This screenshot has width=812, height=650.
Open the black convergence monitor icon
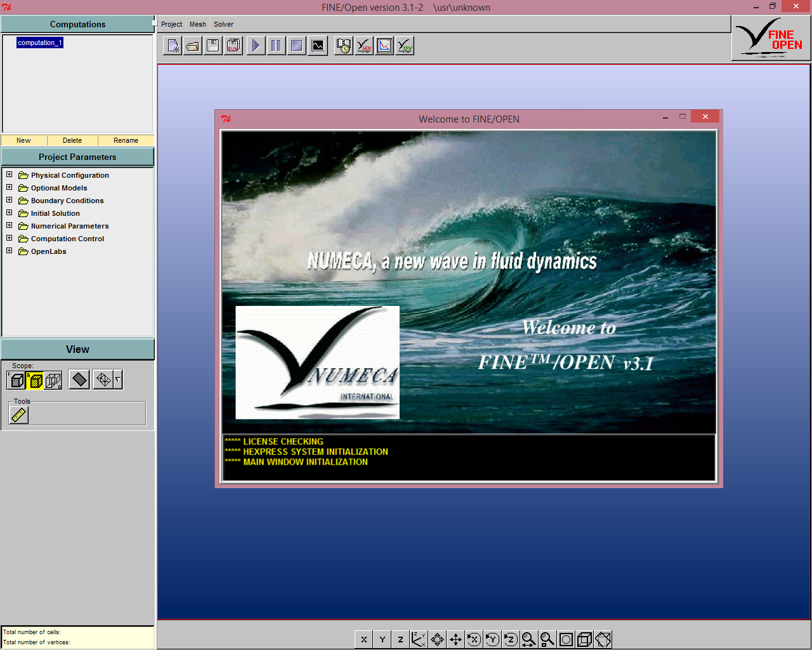[x=318, y=46]
